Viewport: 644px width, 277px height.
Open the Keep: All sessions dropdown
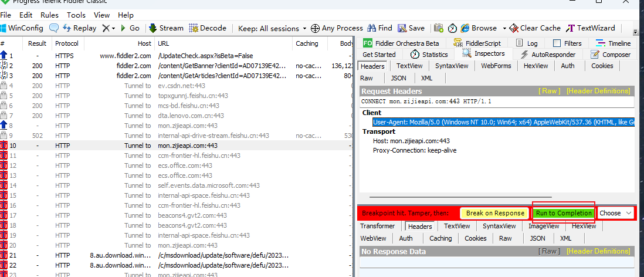[272, 28]
